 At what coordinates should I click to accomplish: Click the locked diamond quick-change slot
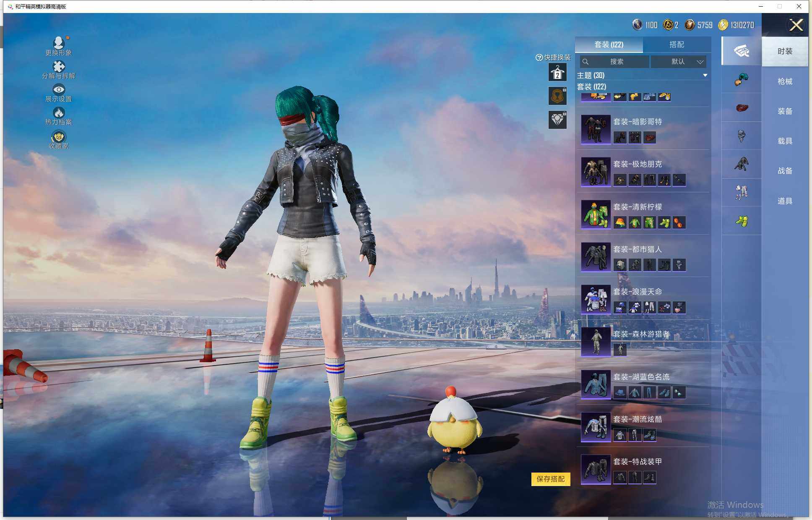(x=557, y=120)
